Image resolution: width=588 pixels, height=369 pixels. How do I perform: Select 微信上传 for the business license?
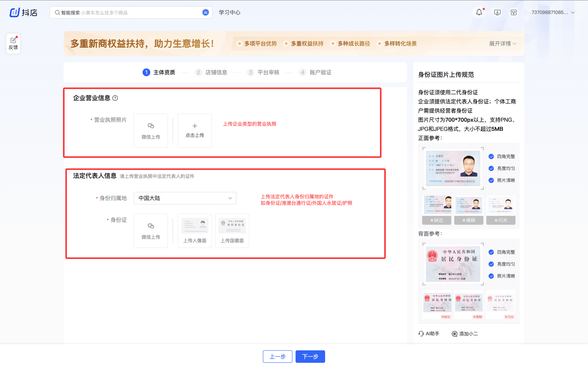[151, 131]
